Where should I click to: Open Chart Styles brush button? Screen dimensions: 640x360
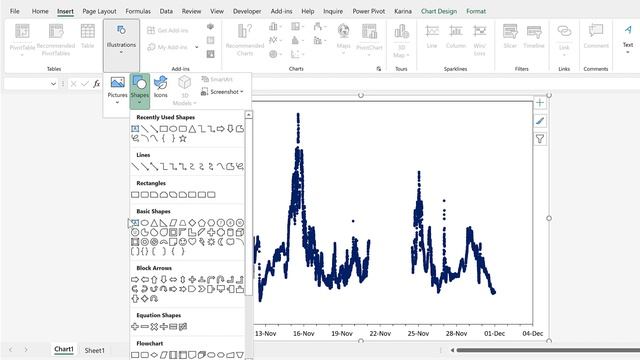(x=540, y=121)
